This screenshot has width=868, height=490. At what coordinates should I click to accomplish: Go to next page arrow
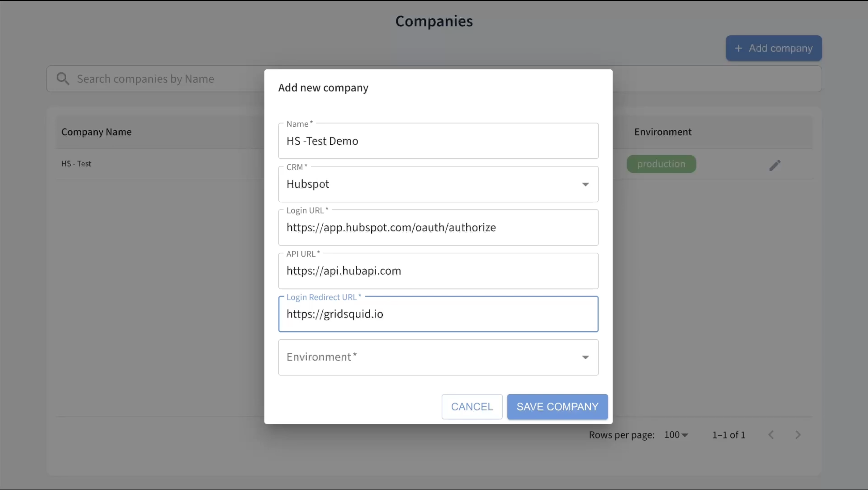[798, 435]
